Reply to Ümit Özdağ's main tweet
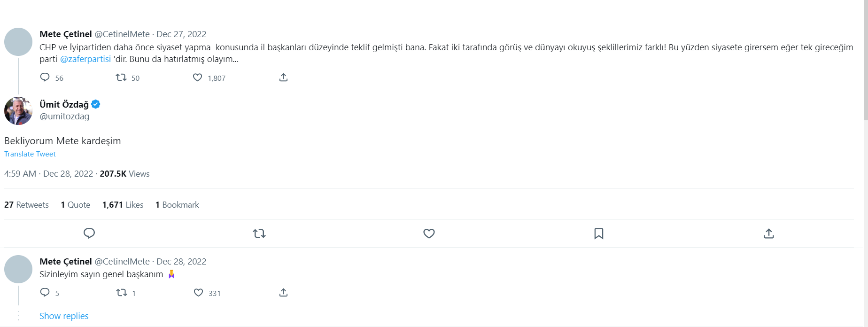868x327 pixels. click(89, 234)
